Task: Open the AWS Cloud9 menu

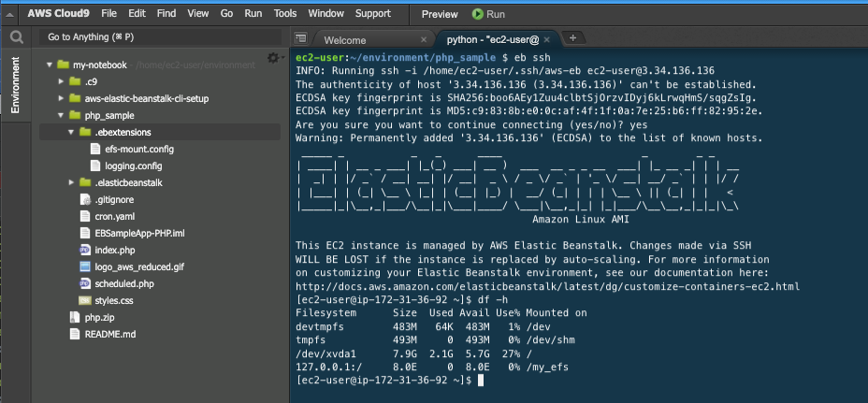Action: tap(59, 13)
